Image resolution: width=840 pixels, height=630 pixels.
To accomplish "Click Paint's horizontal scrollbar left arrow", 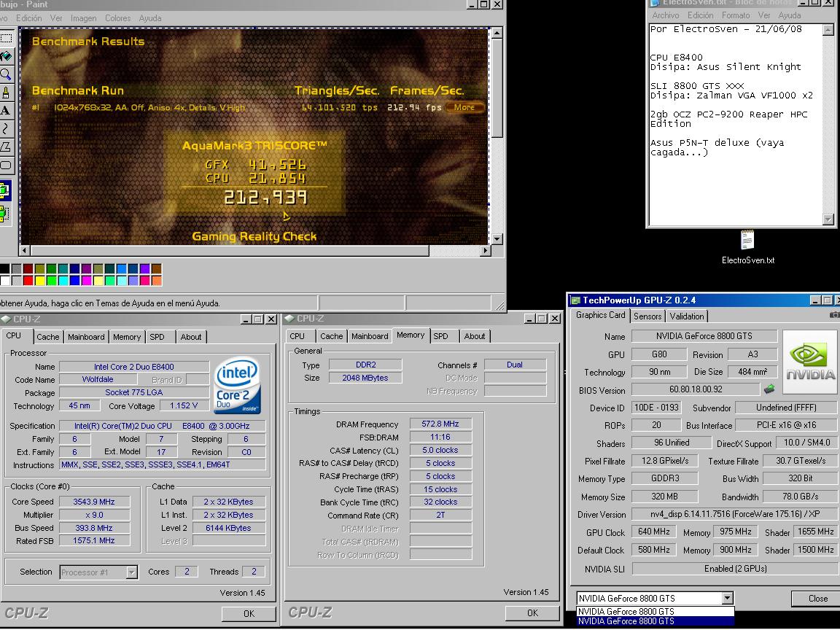I will 25,250.
